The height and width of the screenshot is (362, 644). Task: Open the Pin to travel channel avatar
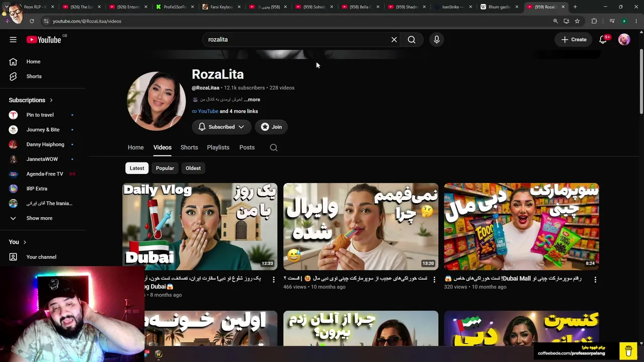[14, 115]
